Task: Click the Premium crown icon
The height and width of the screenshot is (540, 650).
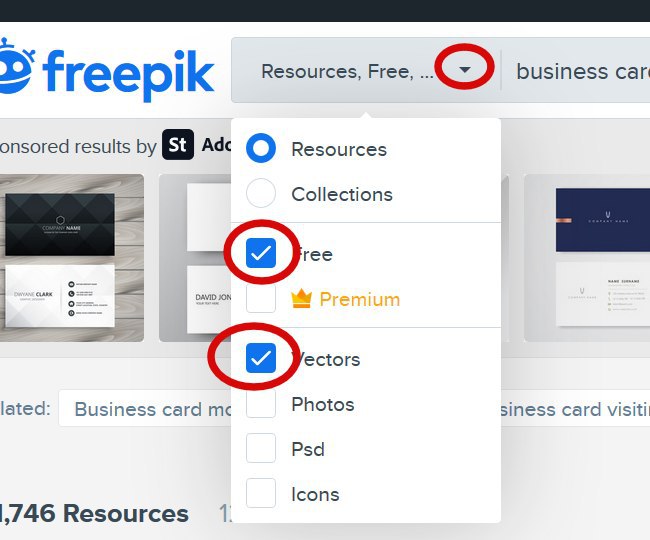Action: [301, 299]
